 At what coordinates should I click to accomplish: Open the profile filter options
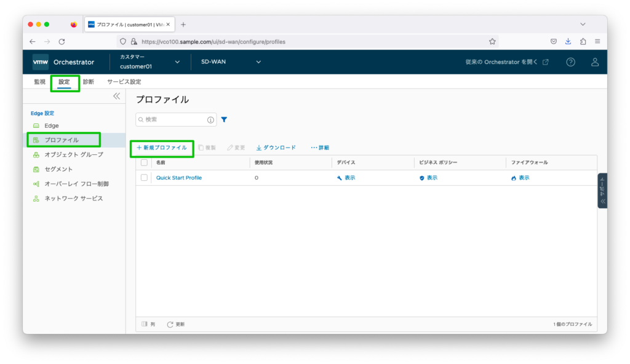224,119
